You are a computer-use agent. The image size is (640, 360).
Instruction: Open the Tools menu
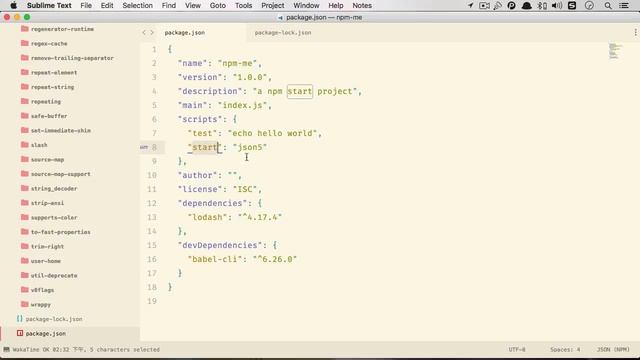click(x=243, y=5)
